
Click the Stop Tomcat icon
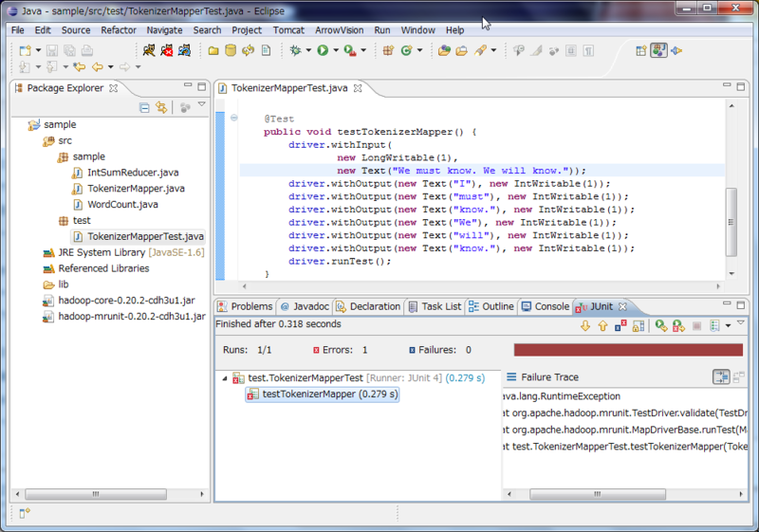coord(167,50)
